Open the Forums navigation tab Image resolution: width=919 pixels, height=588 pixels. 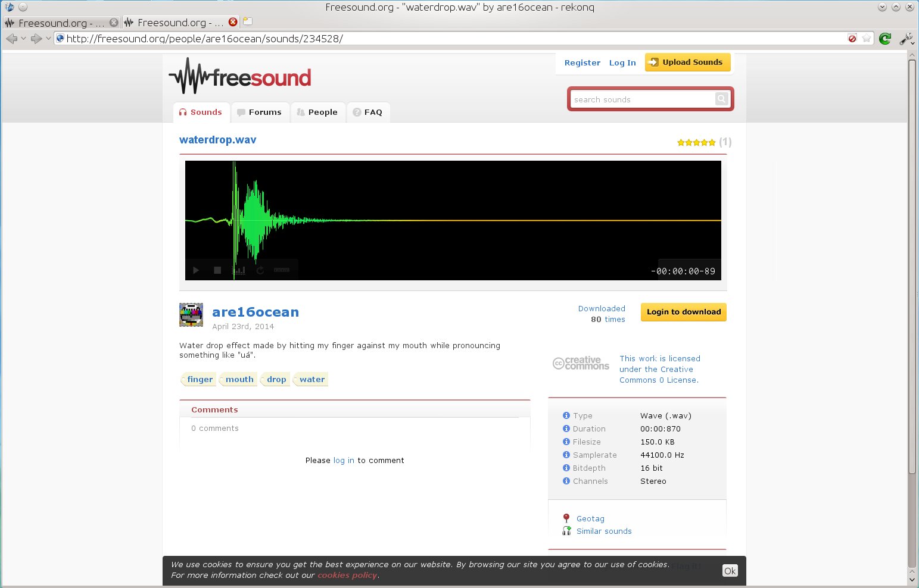(x=259, y=112)
